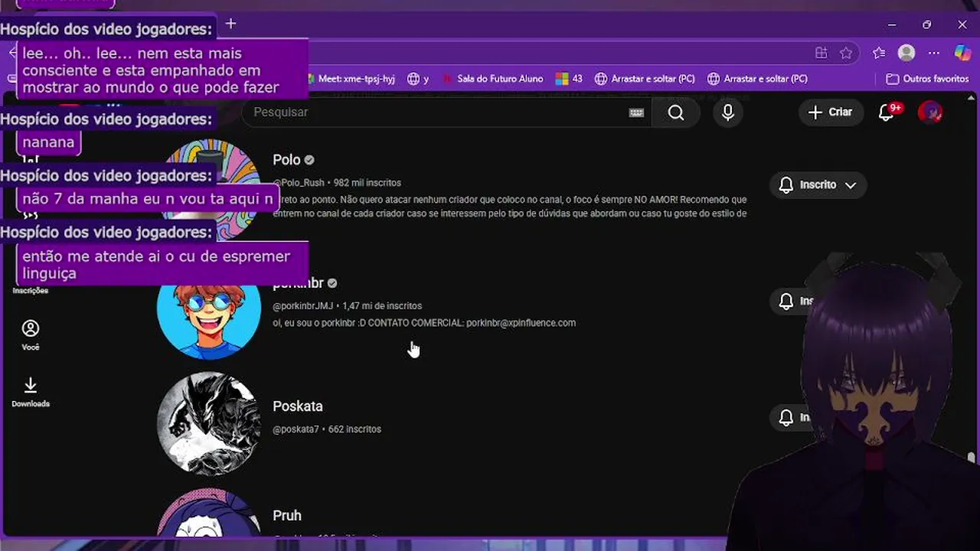The image size is (980, 551).
Task: Expand the Outros favoritos folder
Action: pos(927,79)
